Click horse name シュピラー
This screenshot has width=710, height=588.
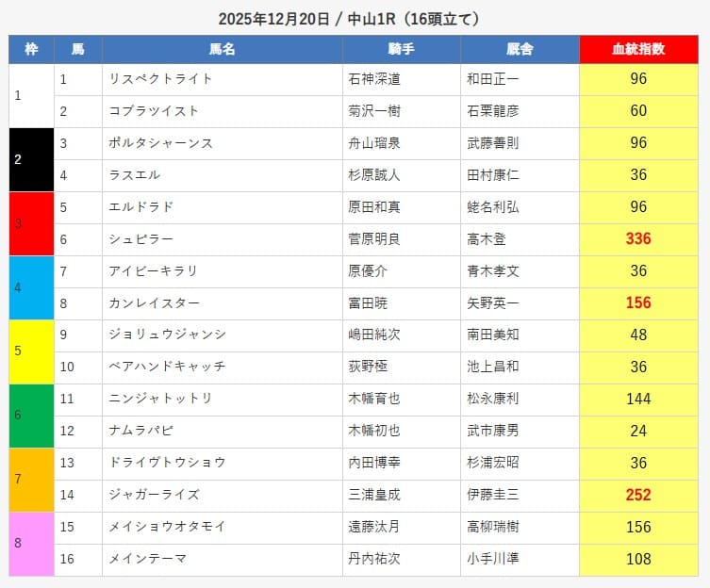[141, 239]
